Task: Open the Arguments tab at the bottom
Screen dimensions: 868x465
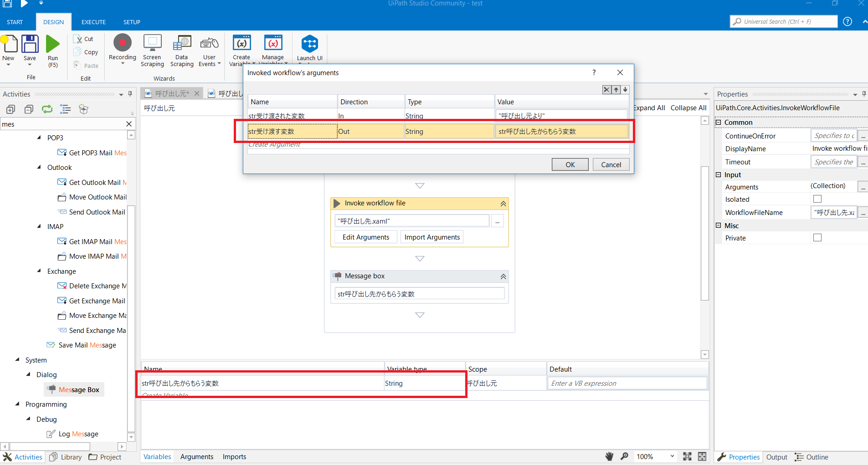Action: [197, 456]
